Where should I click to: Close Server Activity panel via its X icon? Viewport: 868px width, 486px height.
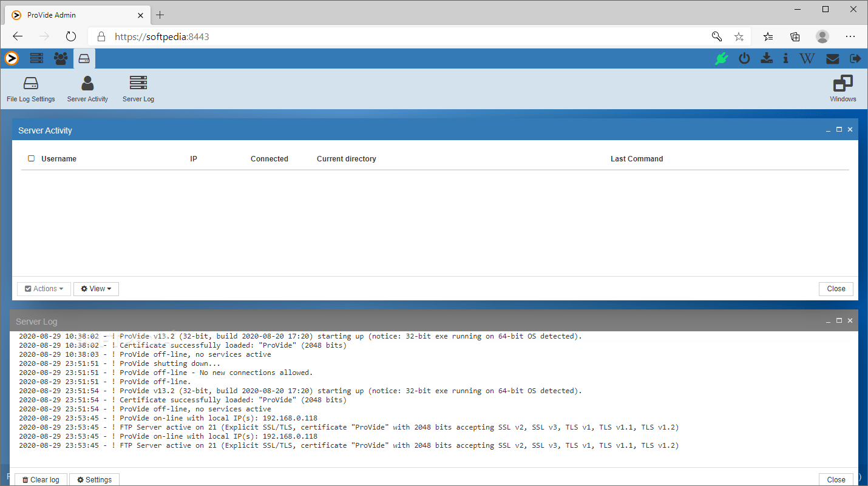point(850,130)
